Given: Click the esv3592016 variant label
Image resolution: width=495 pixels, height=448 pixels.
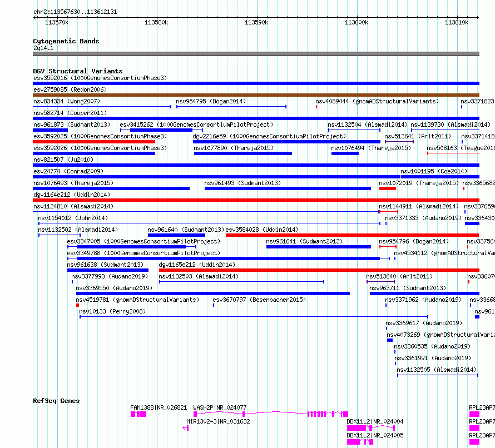Looking at the screenshot, I should 100,78.
